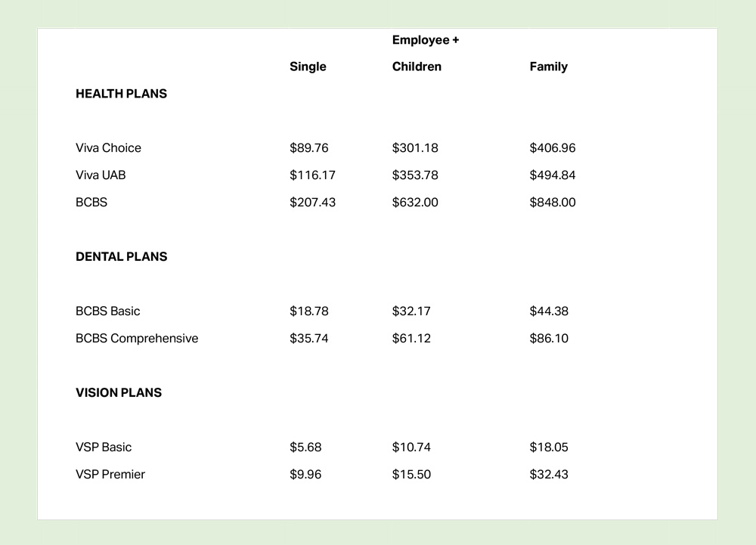The height and width of the screenshot is (545, 756).
Task: Select the $86.10 Comprehensive family price
Action: [x=549, y=339]
